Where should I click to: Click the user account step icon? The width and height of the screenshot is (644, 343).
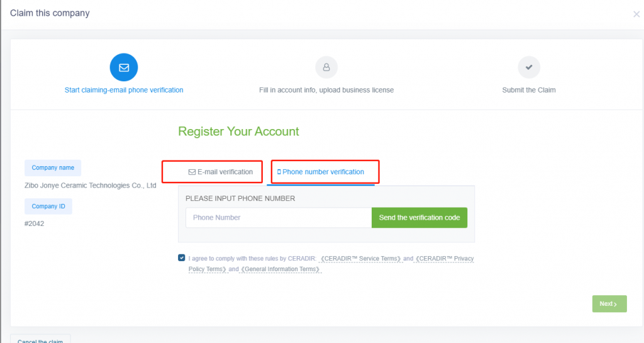pyautogui.click(x=326, y=67)
